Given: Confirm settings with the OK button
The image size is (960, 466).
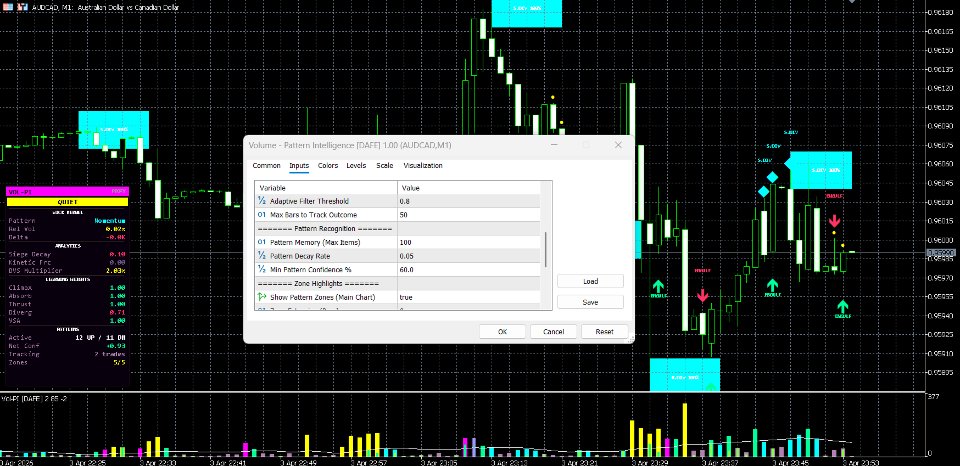Looking at the screenshot, I should [x=502, y=331].
